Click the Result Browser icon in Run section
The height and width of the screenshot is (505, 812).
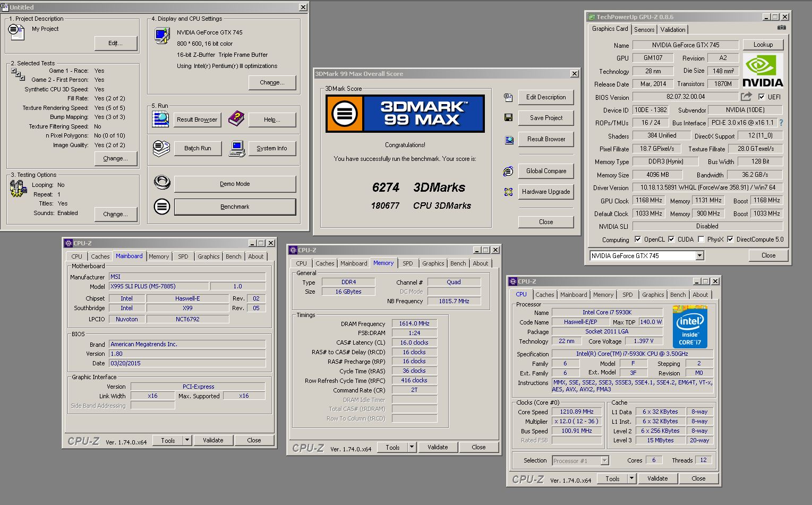(160, 119)
